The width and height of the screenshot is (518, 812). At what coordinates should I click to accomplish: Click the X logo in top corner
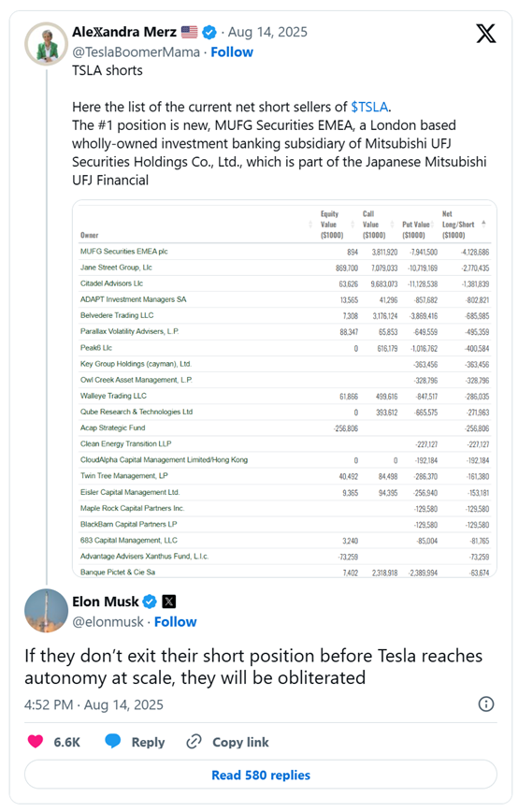[485, 34]
